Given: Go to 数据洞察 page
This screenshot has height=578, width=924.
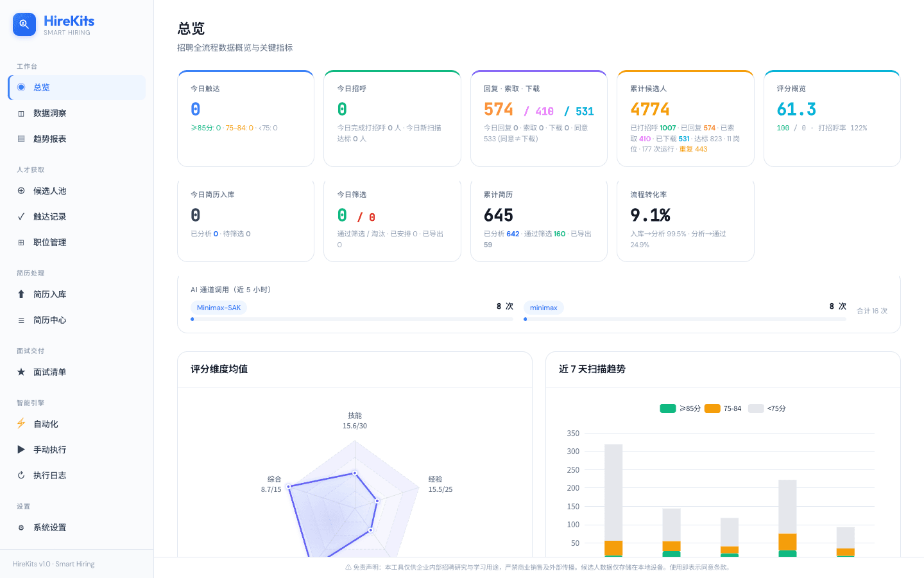Looking at the screenshot, I should click(77, 113).
